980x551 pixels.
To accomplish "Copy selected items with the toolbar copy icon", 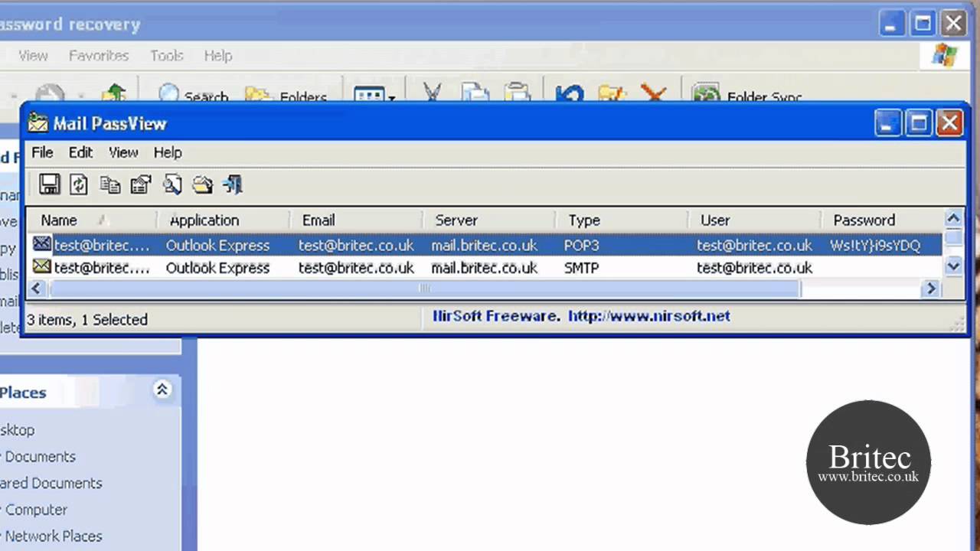I will pos(110,184).
